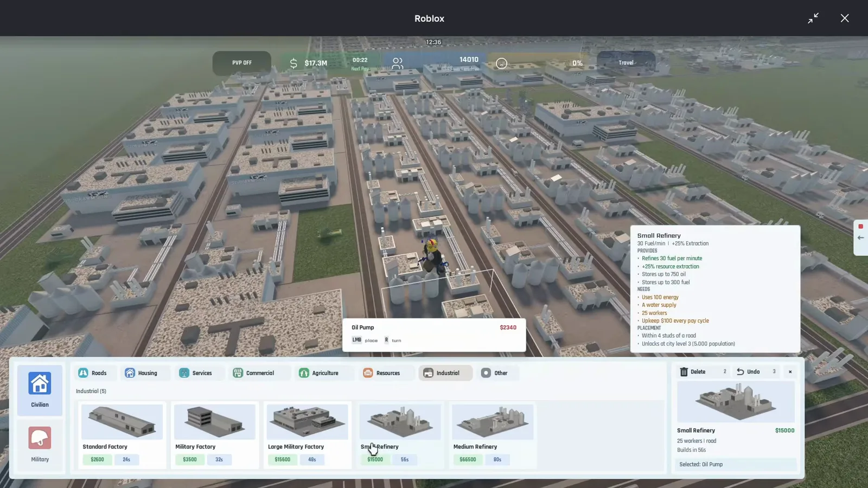Click the Selected: Oil Pump status bar

736,464
